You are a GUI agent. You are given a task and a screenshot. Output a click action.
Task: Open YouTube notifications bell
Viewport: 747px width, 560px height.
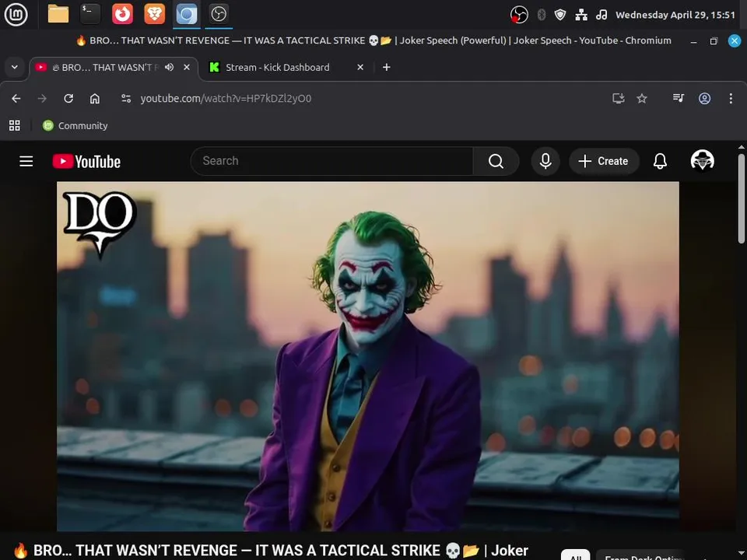point(660,161)
